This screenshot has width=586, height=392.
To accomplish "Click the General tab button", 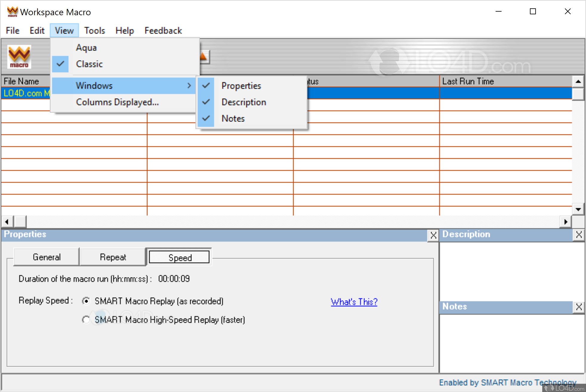I will [x=46, y=257].
